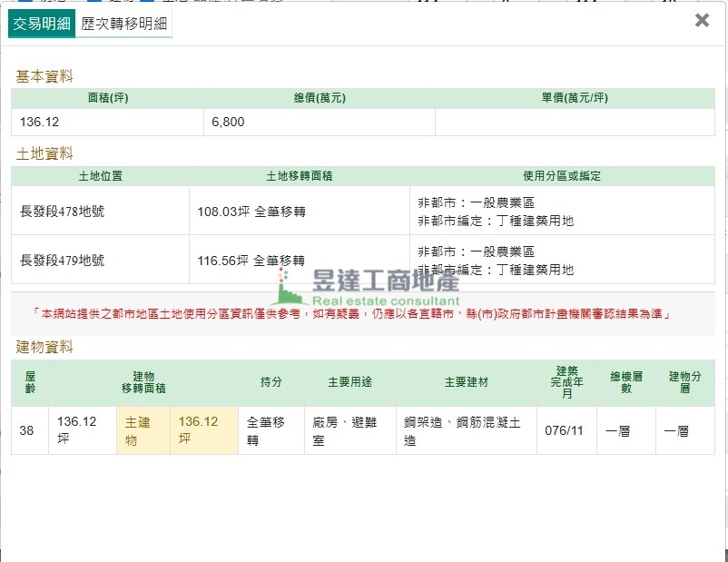Select the 6,800 total price cell
Viewport: 728px width, 562px height.
click(x=319, y=122)
